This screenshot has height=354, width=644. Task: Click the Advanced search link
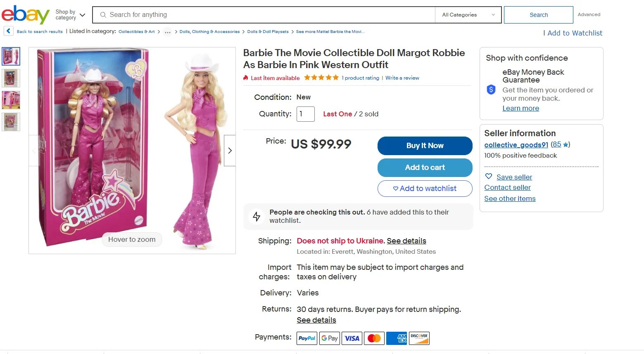click(589, 14)
